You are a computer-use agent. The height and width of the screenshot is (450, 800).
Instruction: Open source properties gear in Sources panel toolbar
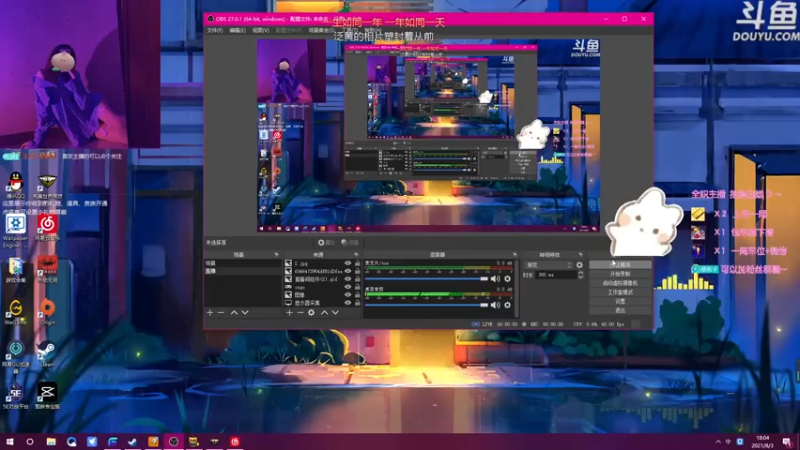pyautogui.click(x=311, y=312)
